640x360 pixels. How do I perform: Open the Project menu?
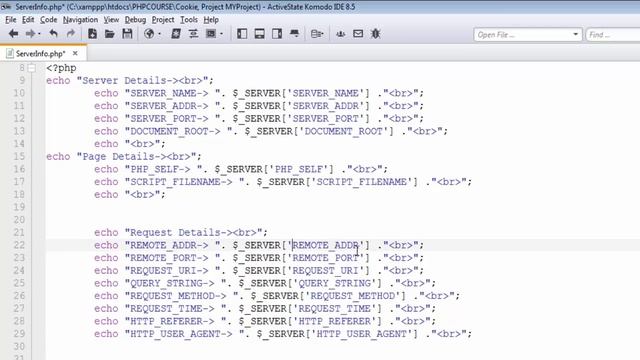tap(163, 20)
